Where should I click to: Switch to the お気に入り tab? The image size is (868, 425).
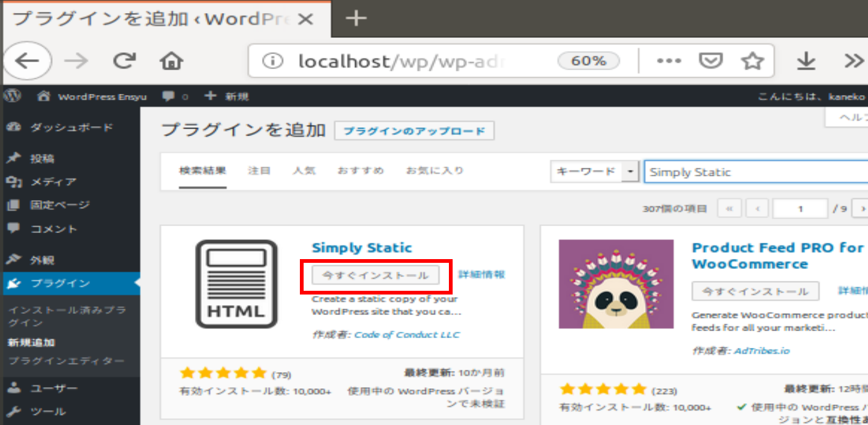[435, 170]
